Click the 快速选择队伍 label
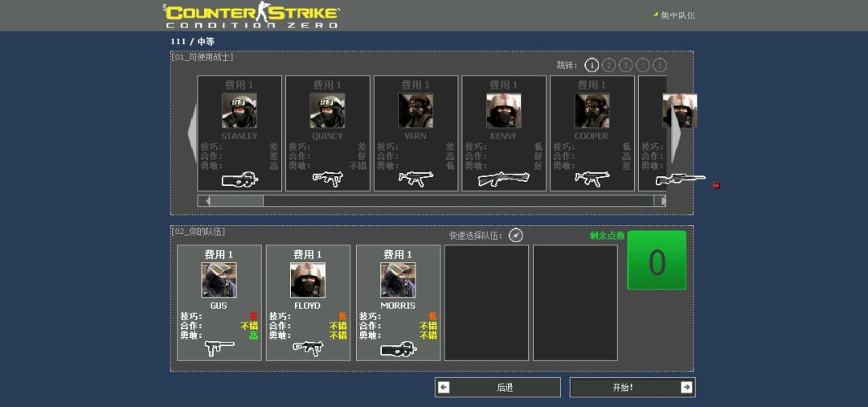The image size is (868, 407). pos(476,236)
